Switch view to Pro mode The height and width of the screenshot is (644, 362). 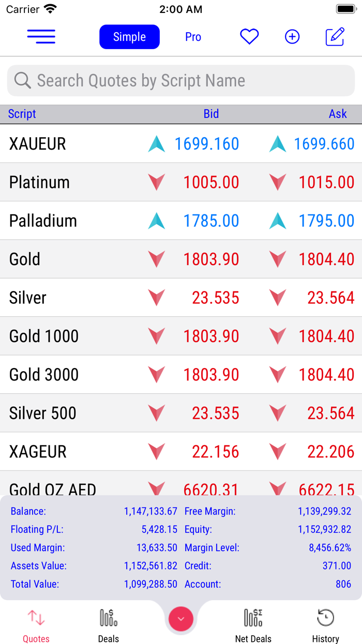click(193, 36)
